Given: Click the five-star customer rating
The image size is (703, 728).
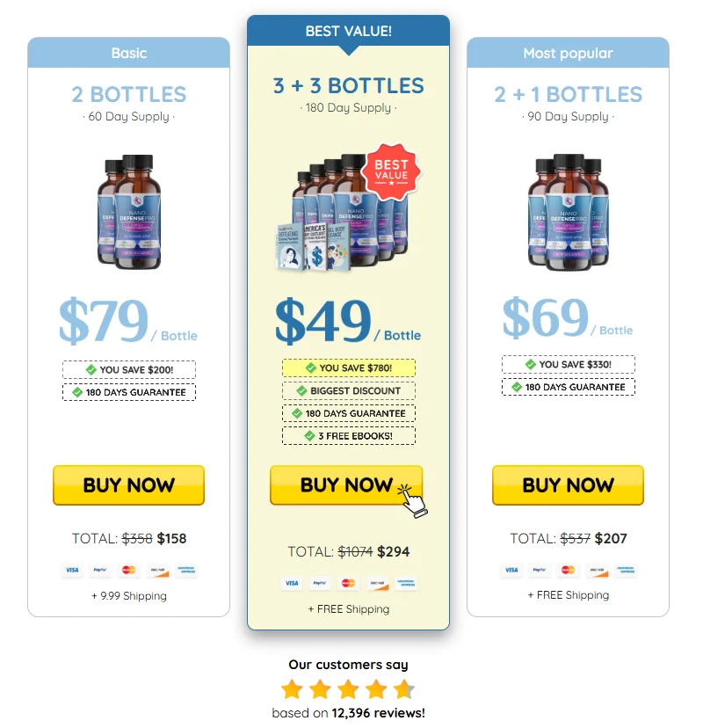Looking at the screenshot, I should (348, 689).
